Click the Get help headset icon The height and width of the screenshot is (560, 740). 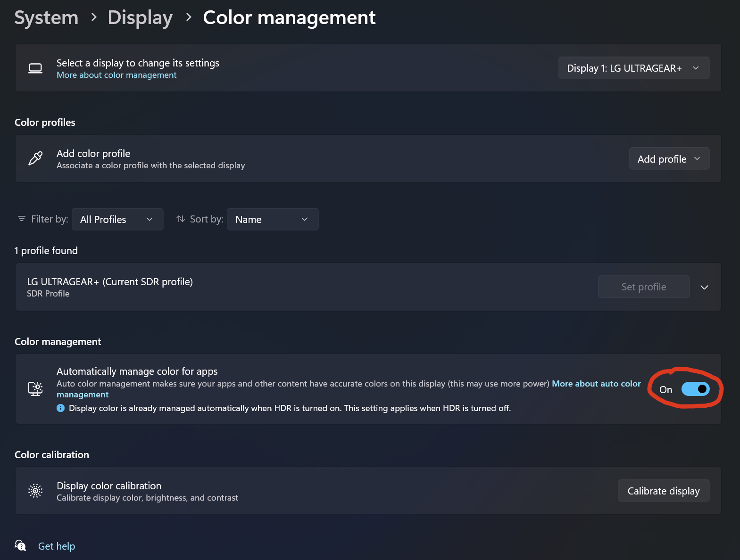click(x=20, y=545)
